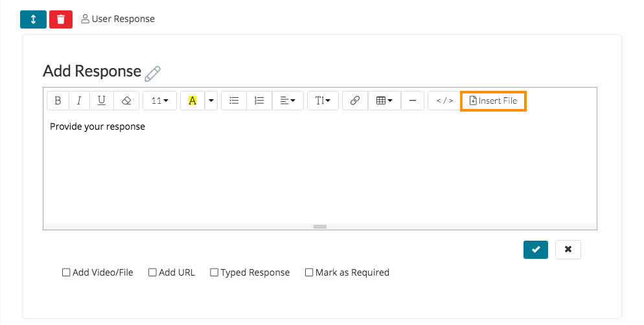Open the text style TI dropdown
The width and height of the screenshot is (644, 325).
[323, 101]
